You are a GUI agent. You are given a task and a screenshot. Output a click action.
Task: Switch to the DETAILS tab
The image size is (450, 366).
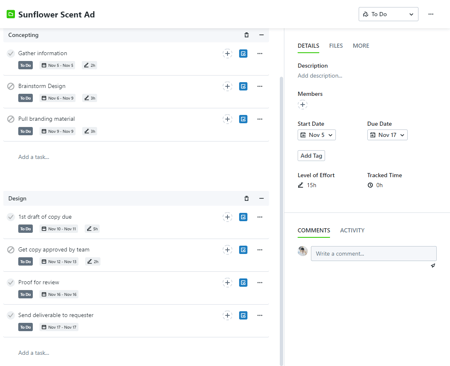[308, 46]
